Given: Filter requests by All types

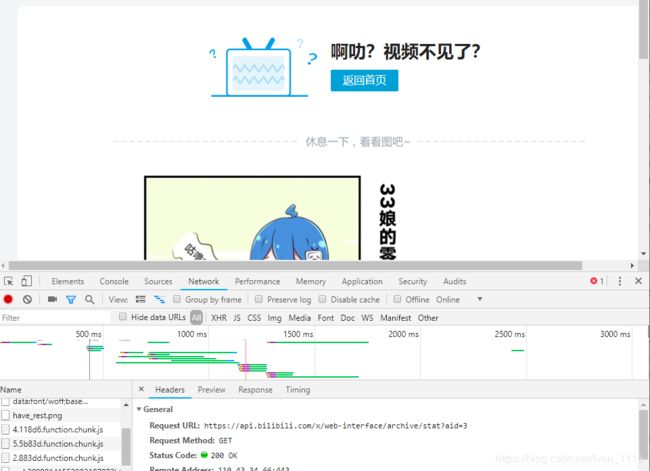Looking at the screenshot, I should point(196,318).
